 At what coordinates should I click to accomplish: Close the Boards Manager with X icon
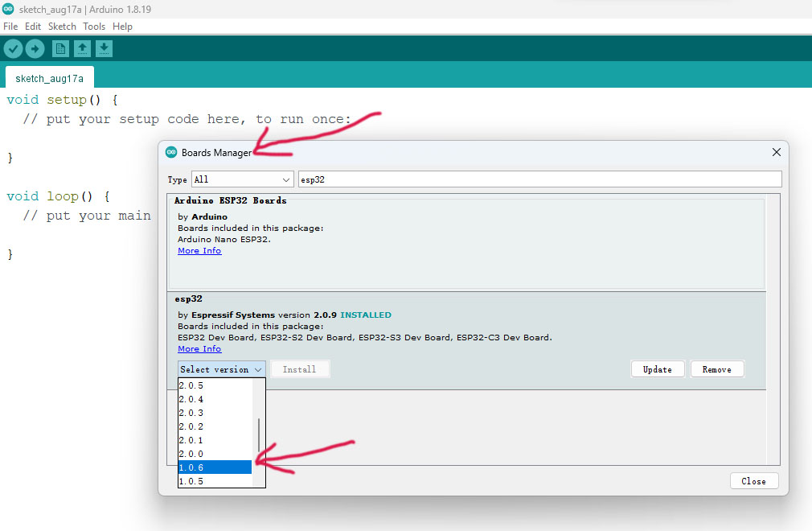pos(776,152)
